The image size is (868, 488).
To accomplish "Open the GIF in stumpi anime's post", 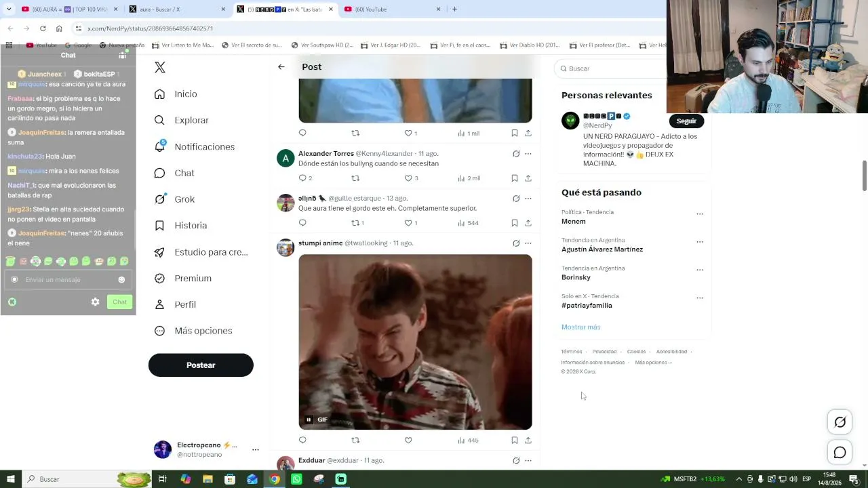I will 415,342.
